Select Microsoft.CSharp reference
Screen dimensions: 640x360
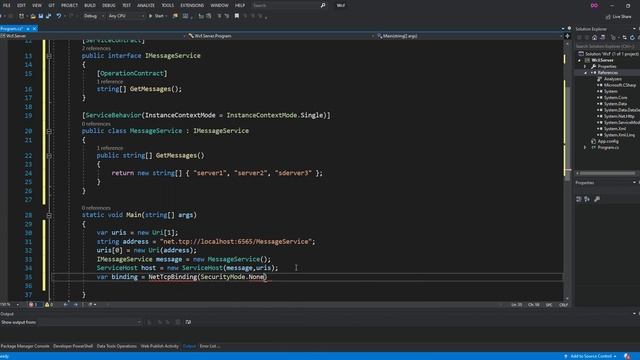point(620,85)
